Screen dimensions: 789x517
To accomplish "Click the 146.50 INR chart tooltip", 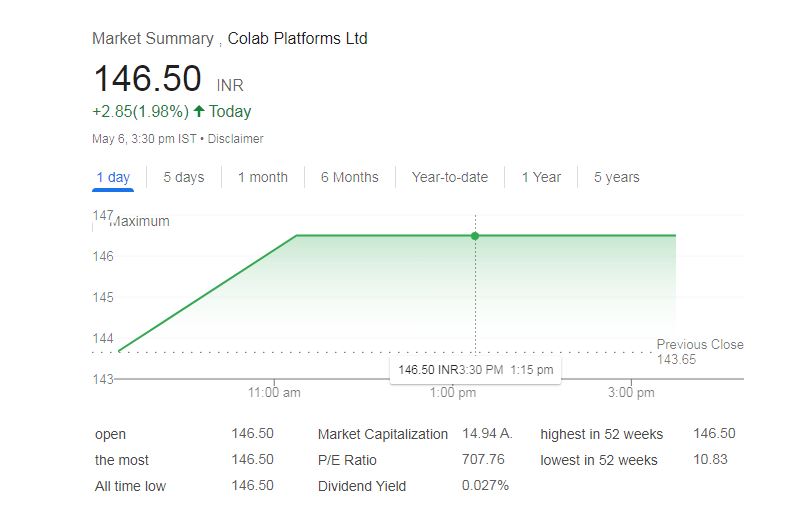I will tap(476, 370).
